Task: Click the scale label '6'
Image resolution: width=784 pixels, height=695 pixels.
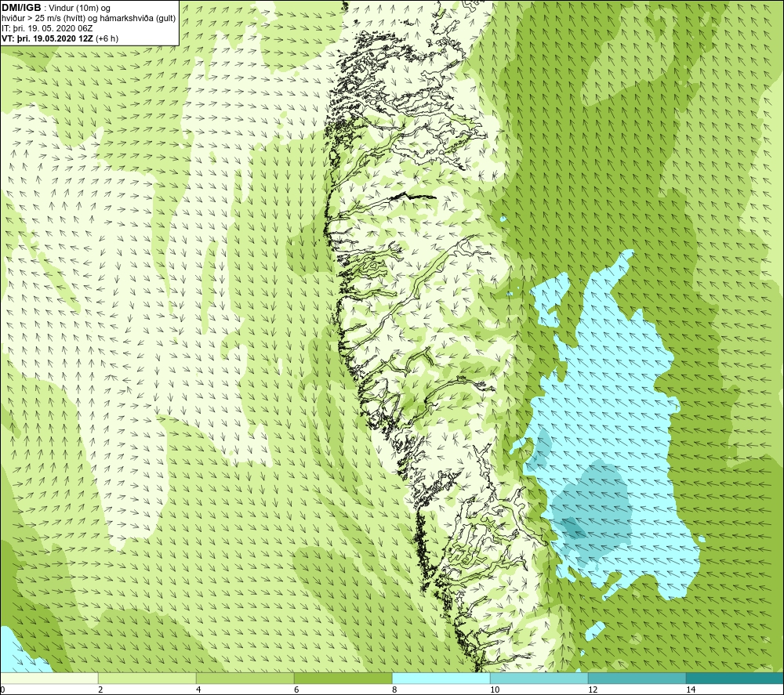Action: pos(296,690)
